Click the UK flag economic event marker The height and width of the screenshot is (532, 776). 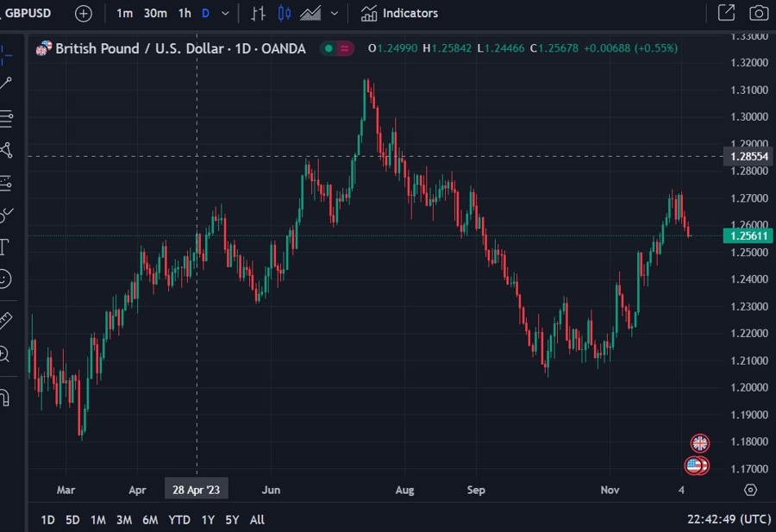[x=700, y=443]
